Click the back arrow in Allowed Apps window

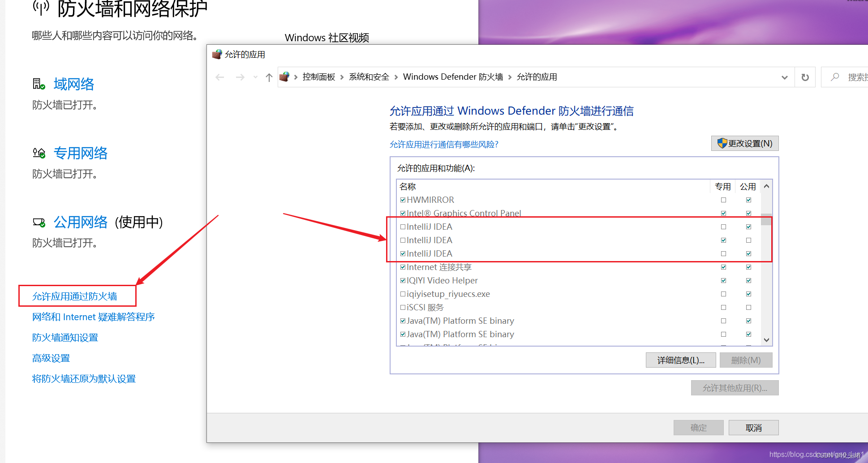coord(220,77)
